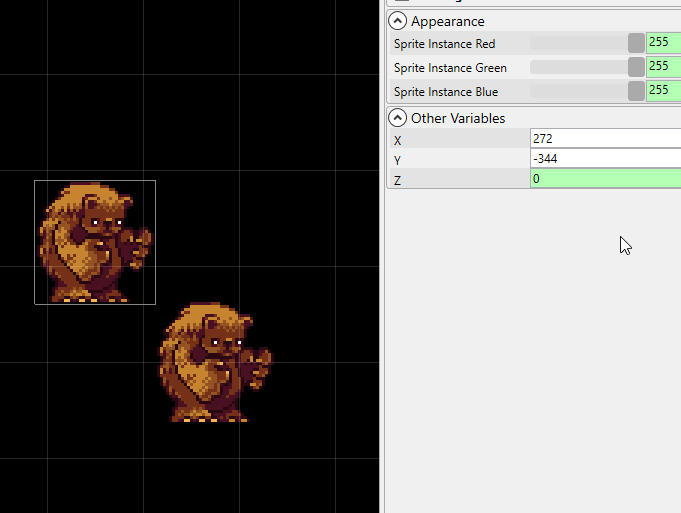This screenshot has height=513, width=681.
Task: Focus the Y position field showing -344
Action: (x=604, y=159)
